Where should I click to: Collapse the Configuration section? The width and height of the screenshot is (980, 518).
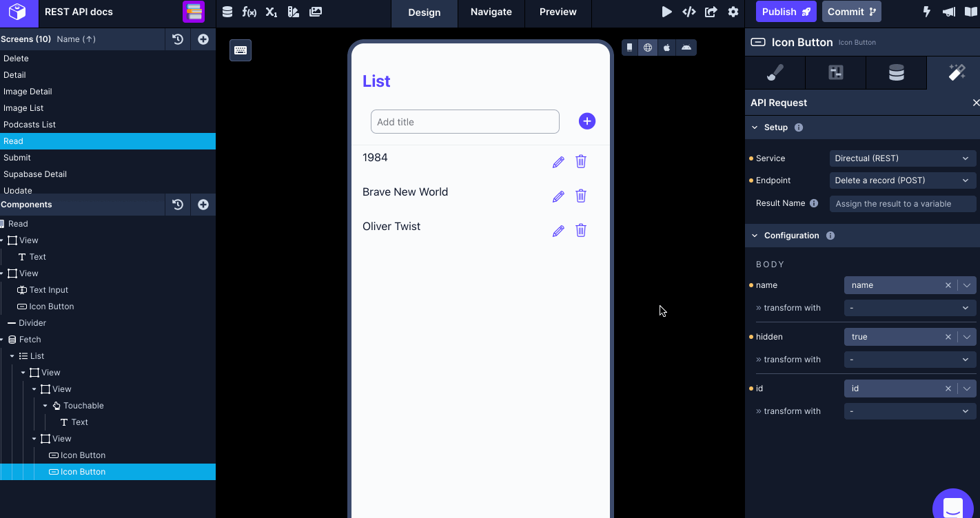click(755, 236)
